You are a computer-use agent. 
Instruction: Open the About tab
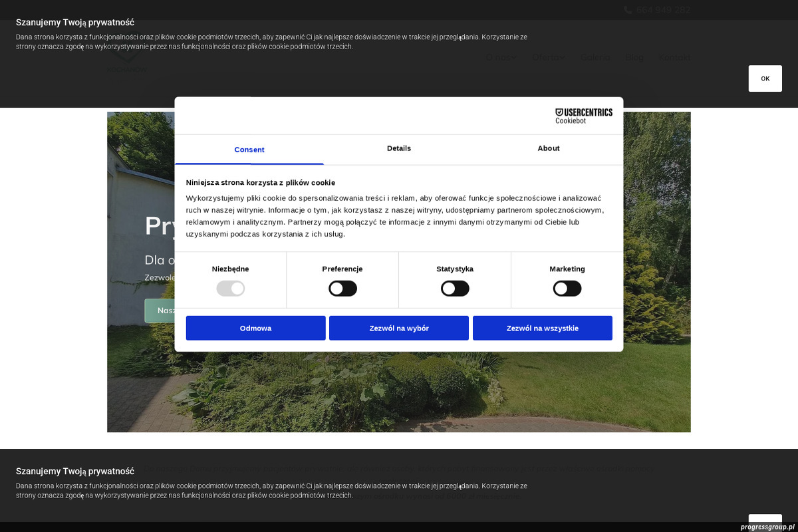point(549,149)
